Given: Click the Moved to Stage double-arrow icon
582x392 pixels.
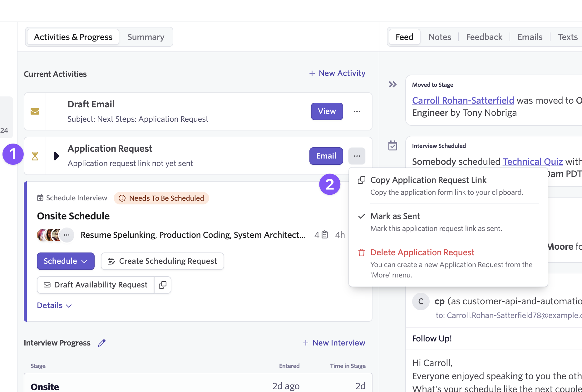Looking at the screenshot, I should point(392,84).
